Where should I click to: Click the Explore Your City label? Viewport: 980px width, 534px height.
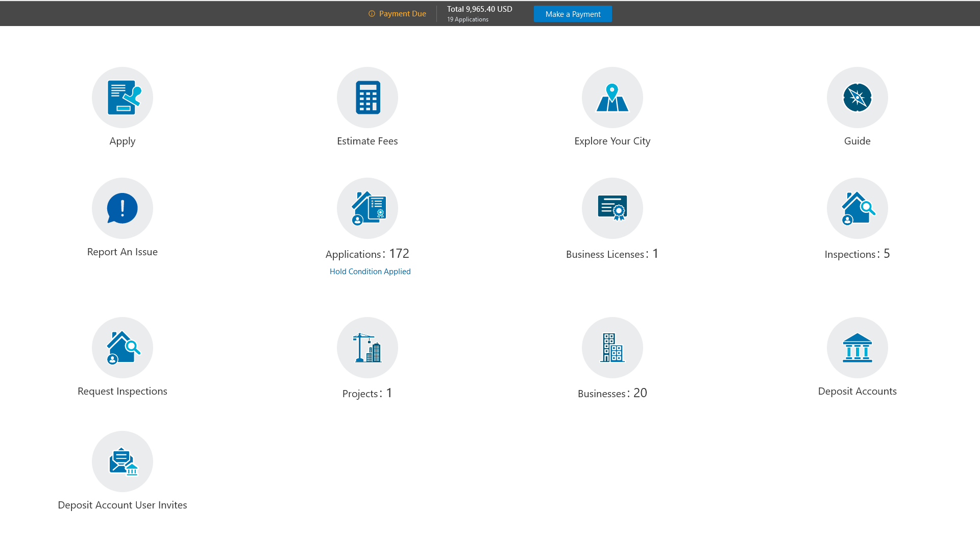click(x=612, y=141)
